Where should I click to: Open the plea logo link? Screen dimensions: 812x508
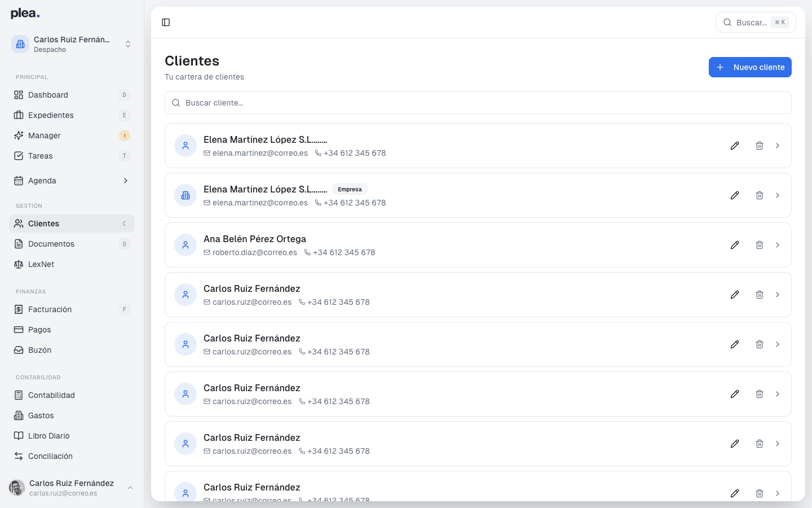tap(24, 12)
